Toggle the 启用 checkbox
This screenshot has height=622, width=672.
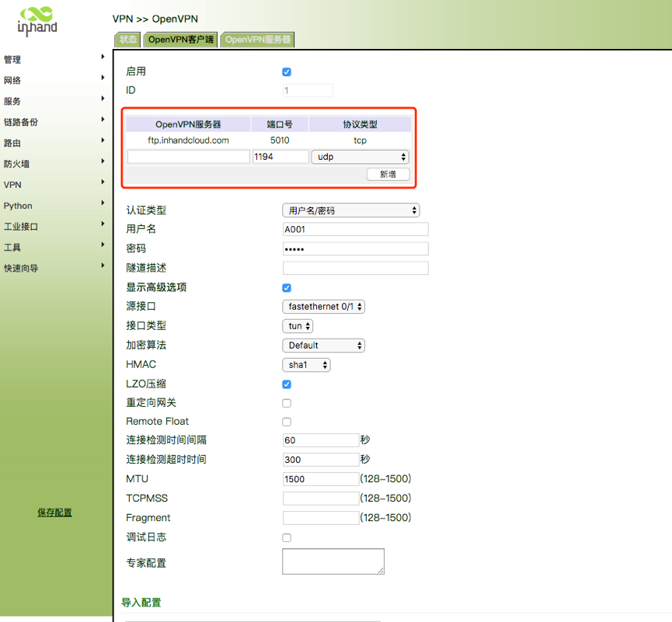pos(287,72)
